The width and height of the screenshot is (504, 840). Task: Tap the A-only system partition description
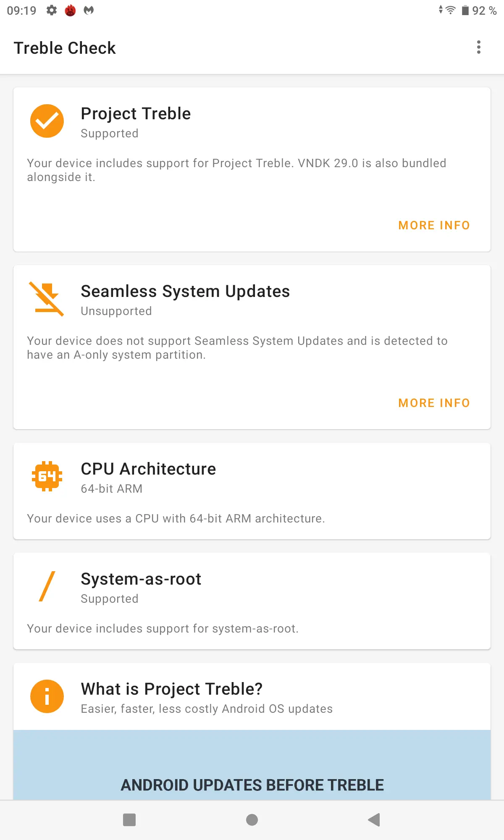point(237,348)
